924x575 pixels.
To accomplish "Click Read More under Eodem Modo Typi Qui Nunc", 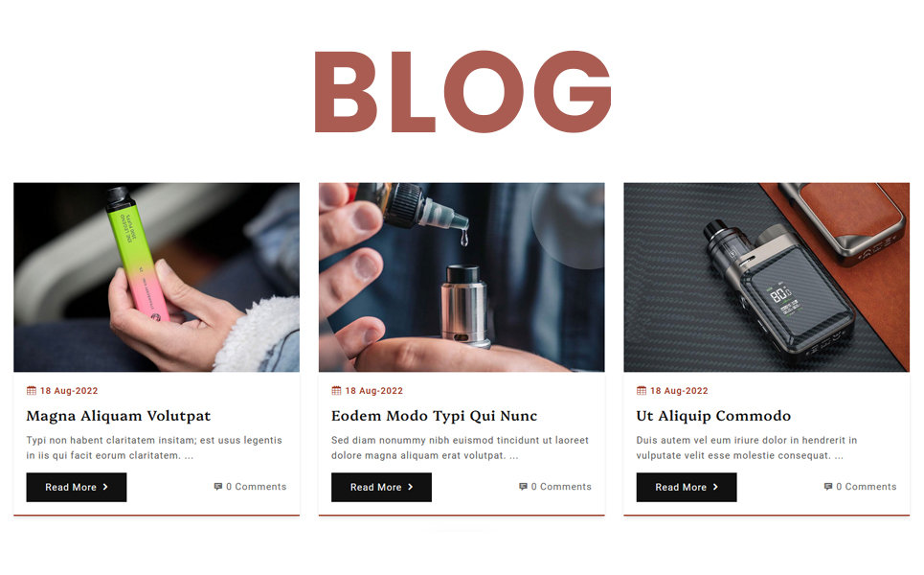I will pos(381,487).
